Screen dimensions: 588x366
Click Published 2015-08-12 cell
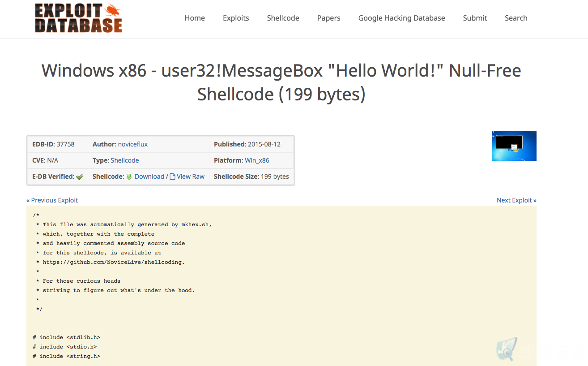(251, 144)
